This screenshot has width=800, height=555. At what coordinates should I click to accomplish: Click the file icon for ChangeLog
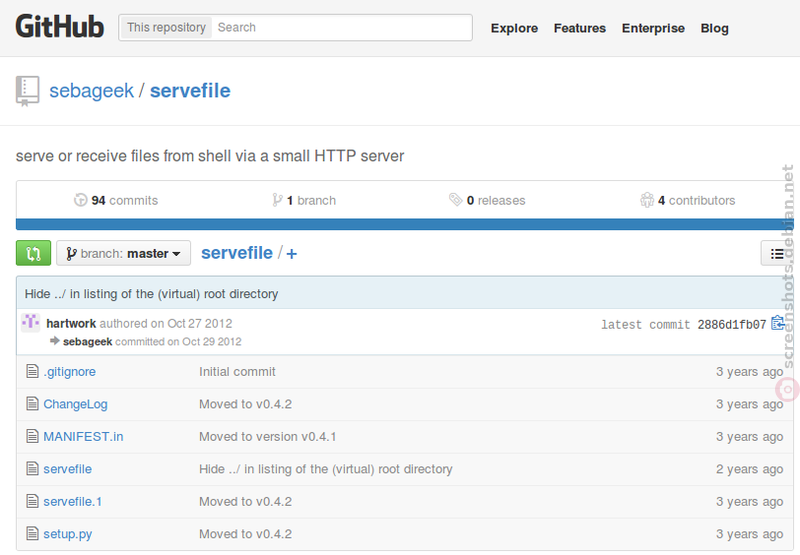pos(32,403)
